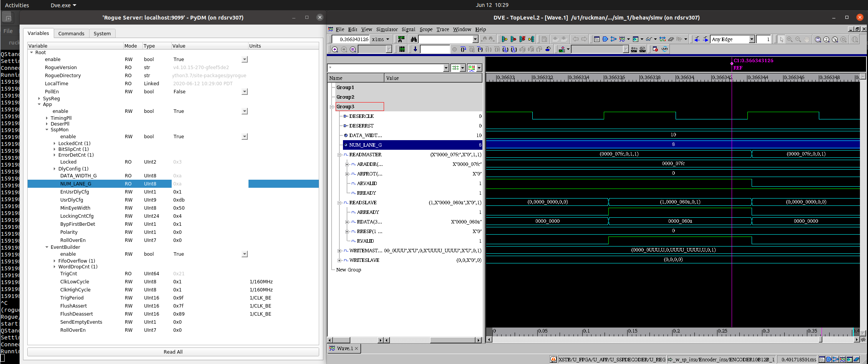Click the next edge blue arrow icon
Image resolution: width=868 pixels, height=364 pixels.
click(705, 39)
